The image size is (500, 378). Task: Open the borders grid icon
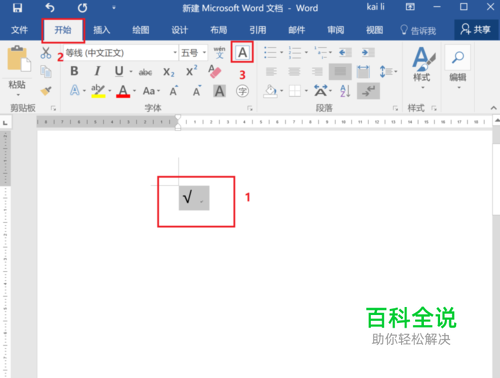295,91
